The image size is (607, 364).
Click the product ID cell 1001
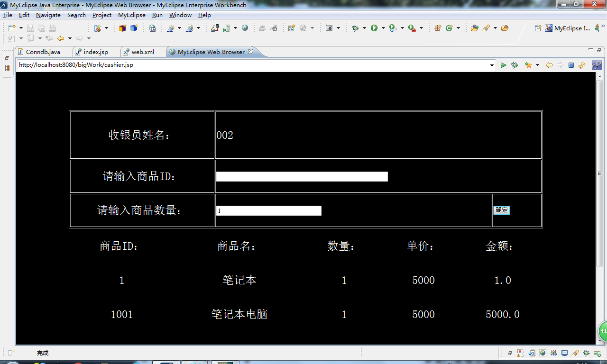coord(122,314)
